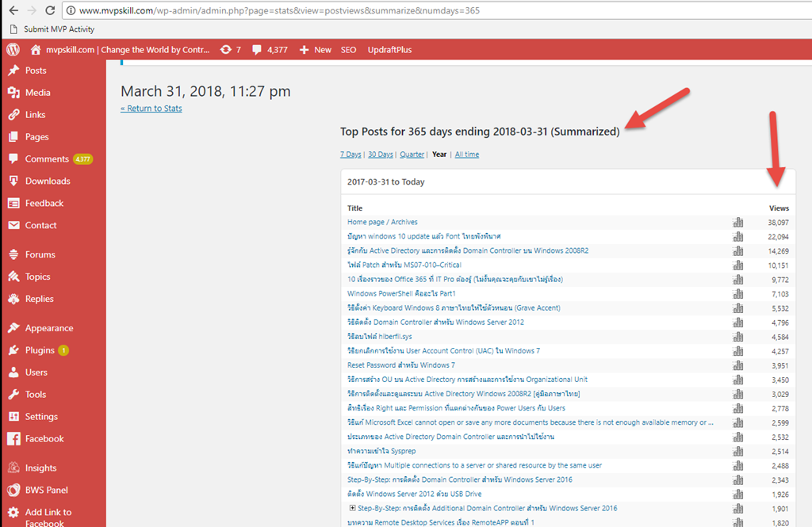Click the Pages icon in the sidebar

tap(14, 136)
